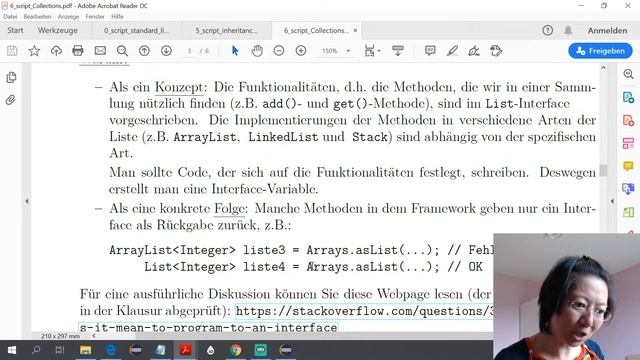
Task: Click the upload to cloud icon
Action: click(x=56, y=51)
